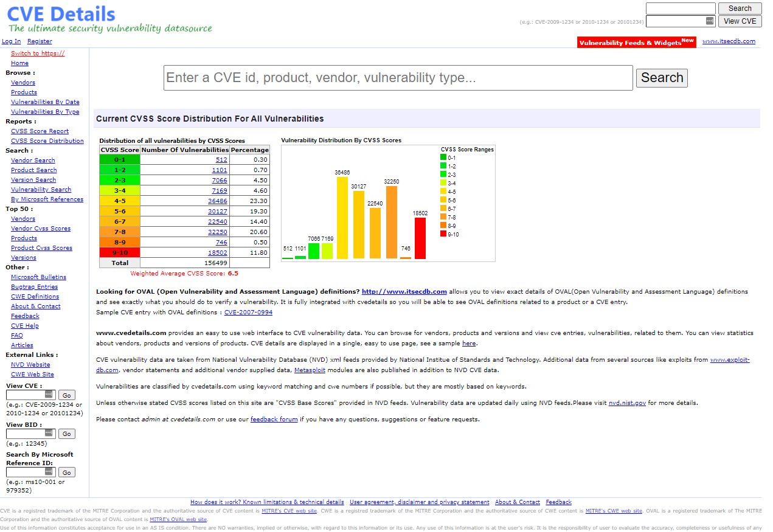Open the feedback forum link
Screen dimensions: 773x532
coord(274,420)
